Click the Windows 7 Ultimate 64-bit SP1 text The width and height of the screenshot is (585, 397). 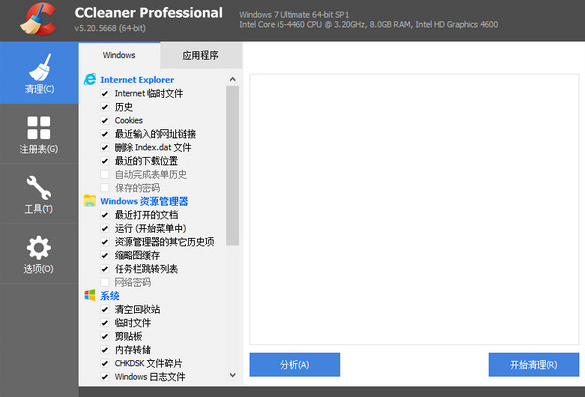coord(294,15)
